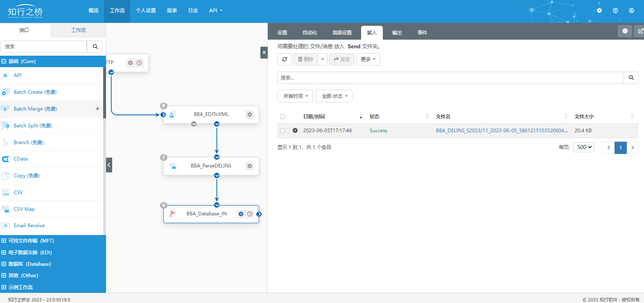Open the help question mark in top bar
The height and width of the screenshot is (303, 644).
click(x=615, y=11)
